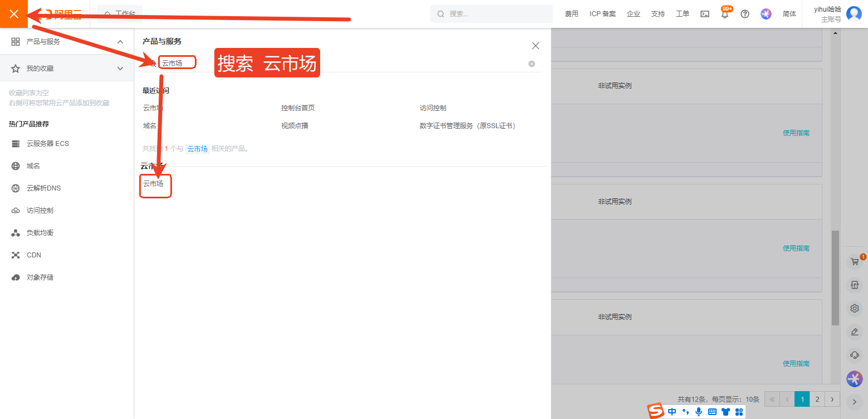Open 域名 from recent visits
The height and width of the screenshot is (419, 868).
point(150,126)
